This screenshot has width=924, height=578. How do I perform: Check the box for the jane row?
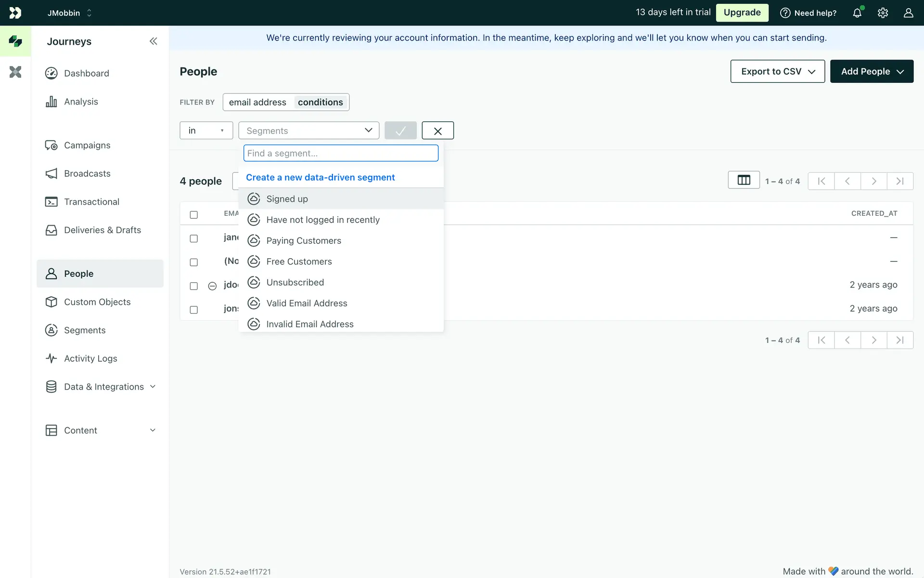(x=193, y=238)
